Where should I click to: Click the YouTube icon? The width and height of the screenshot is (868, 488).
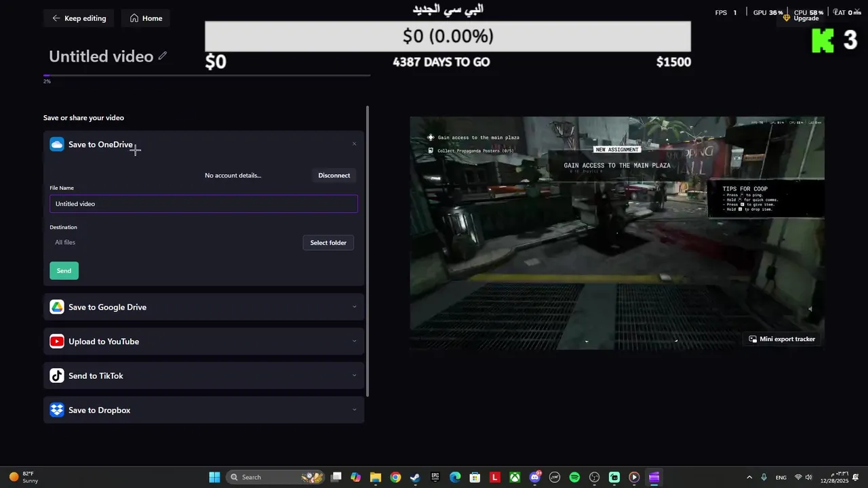pos(57,342)
